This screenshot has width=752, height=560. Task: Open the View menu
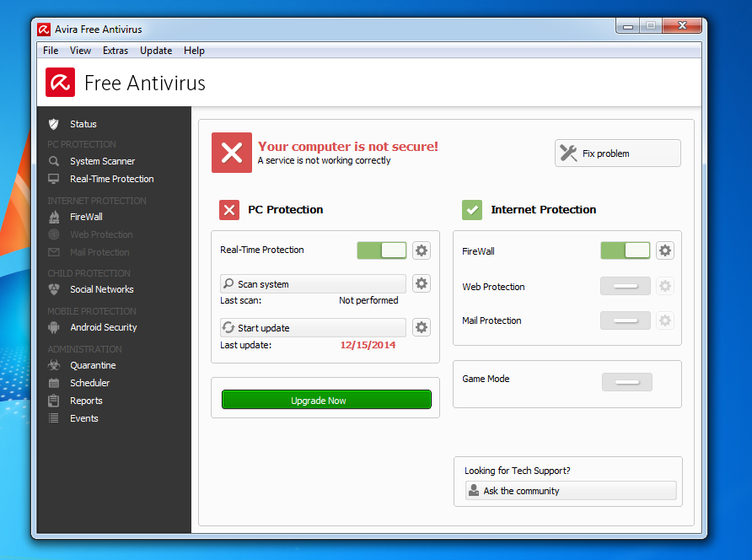(x=80, y=51)
